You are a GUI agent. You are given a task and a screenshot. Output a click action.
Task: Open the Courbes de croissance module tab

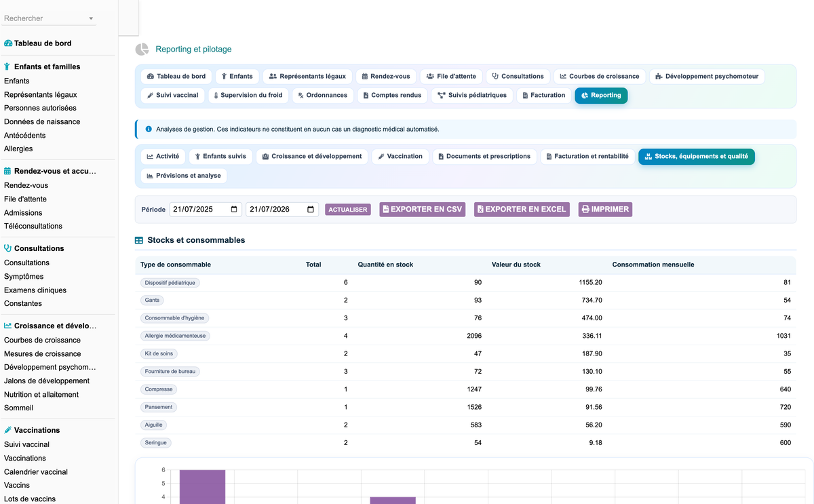[x=600, y=76]
